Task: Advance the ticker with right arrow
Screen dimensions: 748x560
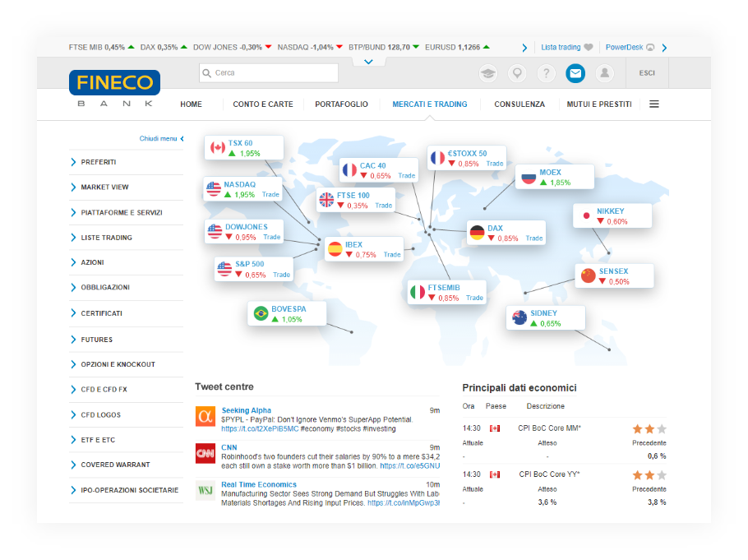Action: [524, 48]
